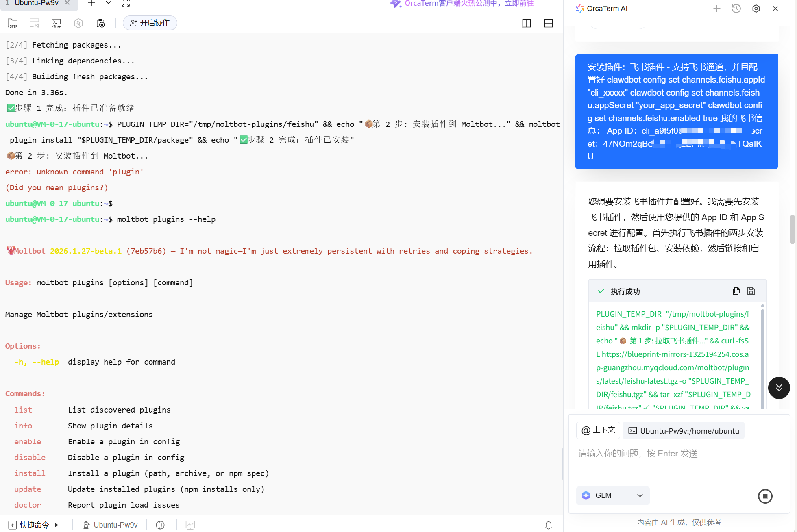The image size is (797, 532).
Task: Click the 开启协作 collaboration button
Action: (150, 23)
